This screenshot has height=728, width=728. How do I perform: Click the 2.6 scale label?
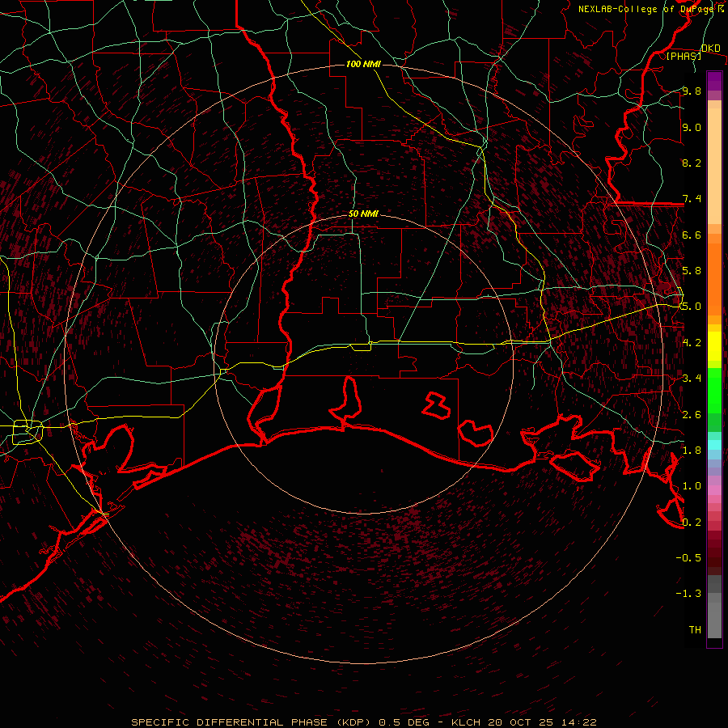[692, 415]
